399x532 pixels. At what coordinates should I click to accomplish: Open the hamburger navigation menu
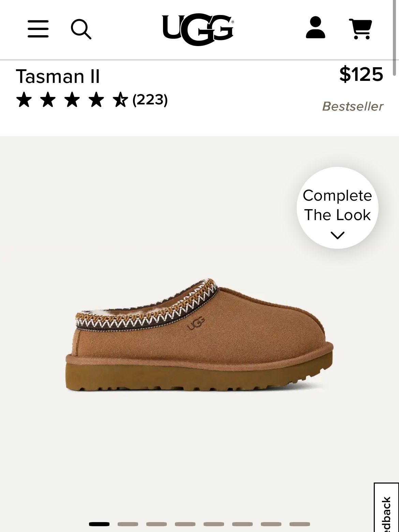click(38, 29)
